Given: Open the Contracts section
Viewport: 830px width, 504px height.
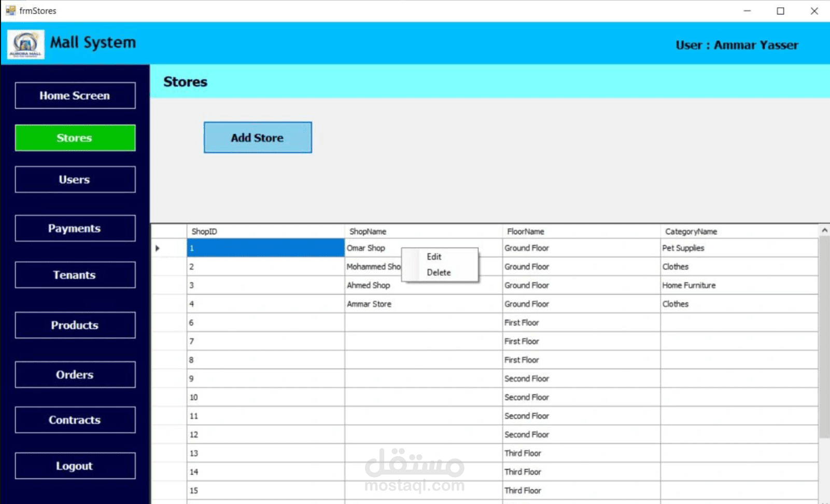Looking at the screenshot, I should pyautogui.click(x=75, y=420).
